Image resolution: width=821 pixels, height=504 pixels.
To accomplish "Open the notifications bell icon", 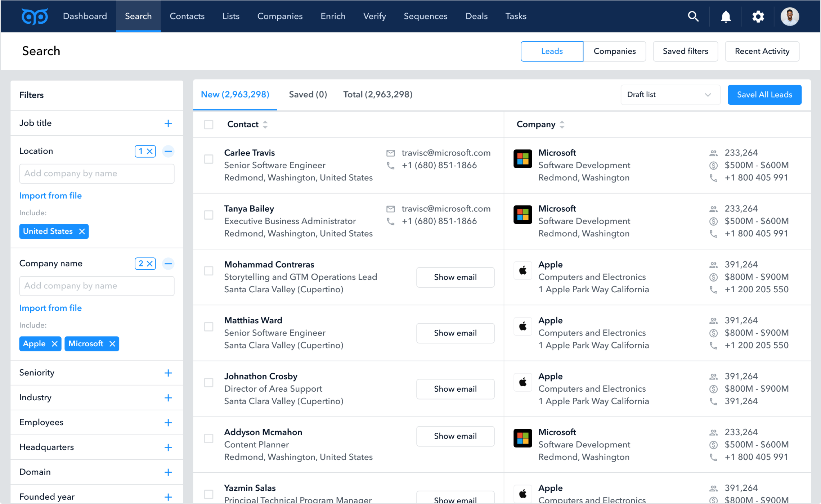I will tap(726, 16).
